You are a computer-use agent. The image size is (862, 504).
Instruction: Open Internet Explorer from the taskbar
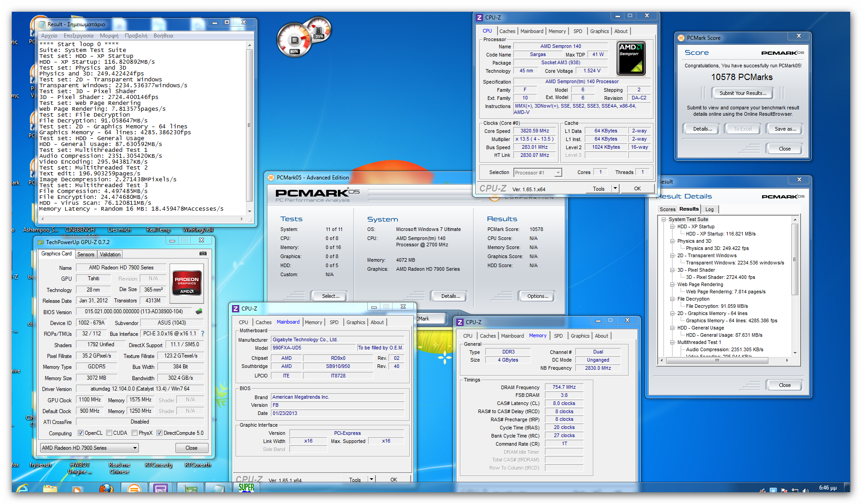pyautogui.click(x=22, y=488)
